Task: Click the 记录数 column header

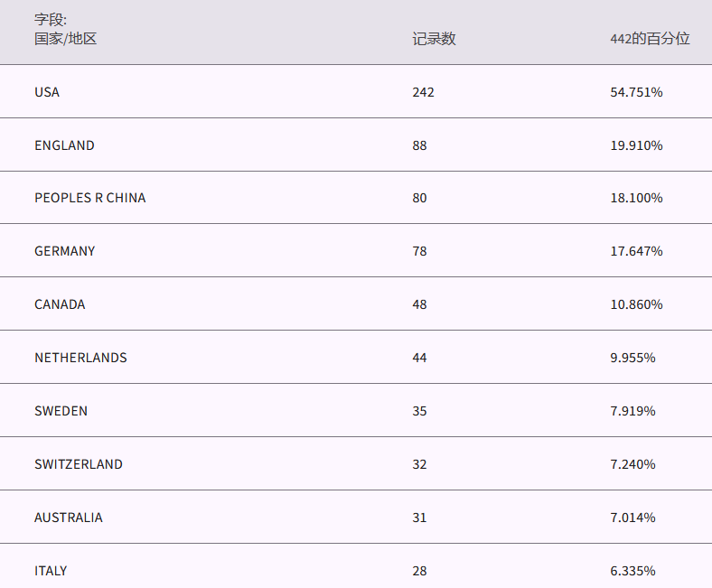Action: (x=434, y=39)
